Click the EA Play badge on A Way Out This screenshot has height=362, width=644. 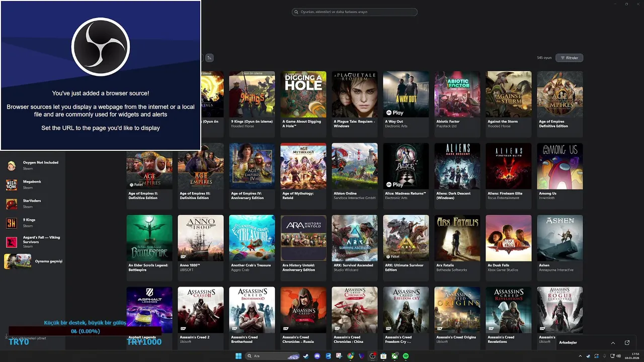[x=394, y=113]
